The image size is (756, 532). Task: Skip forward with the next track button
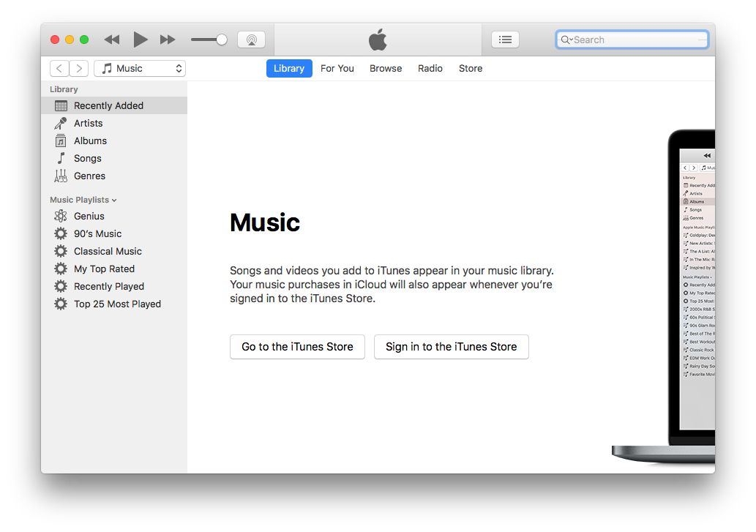[168, 40]
